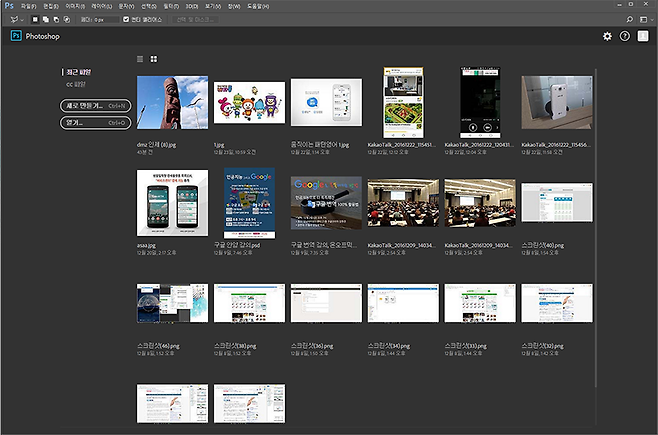Switch to list view icon
Viewport: 658px width, 435px height.
140,59
